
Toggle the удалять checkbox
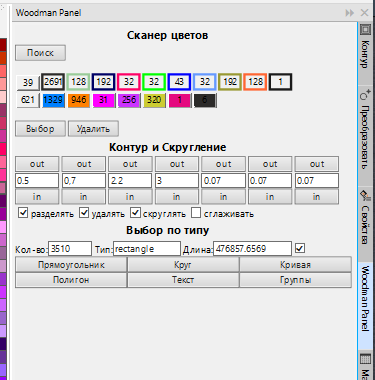[84, 213]
